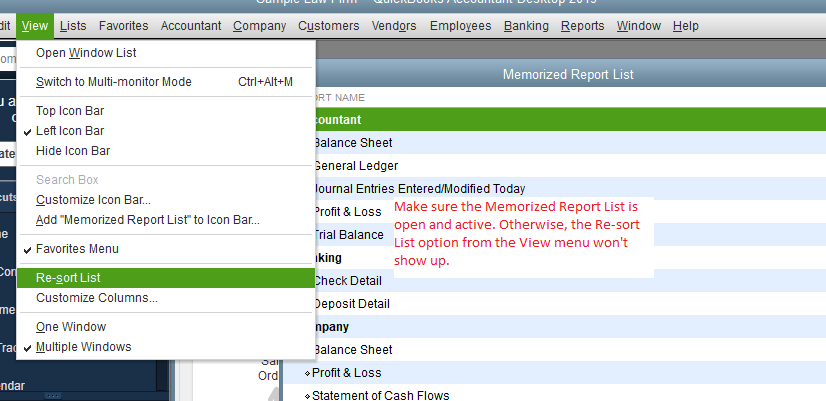Choose Open Window List from View menu
Viewport: 826px width, 401px height.
166,53
